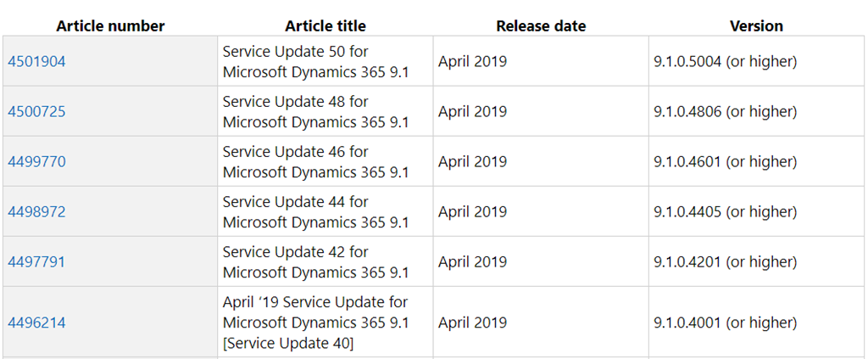Select the April '19 Service Update title cell

[325, 323]
